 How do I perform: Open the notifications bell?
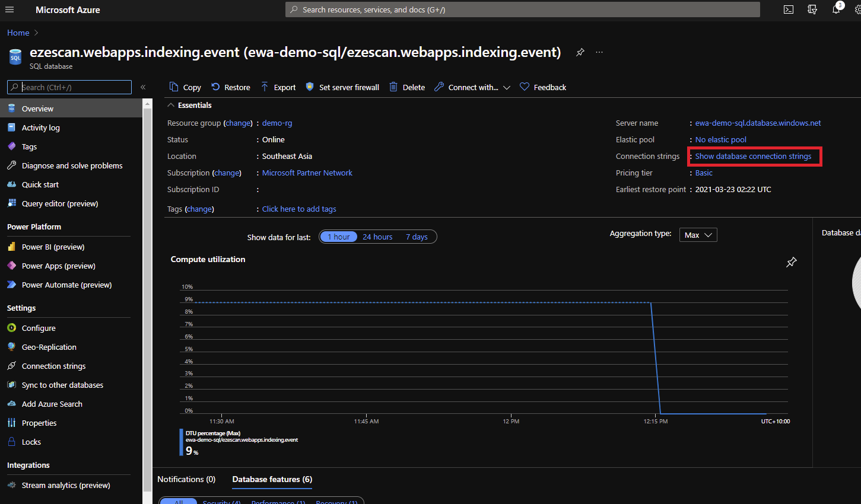[836, 9]
